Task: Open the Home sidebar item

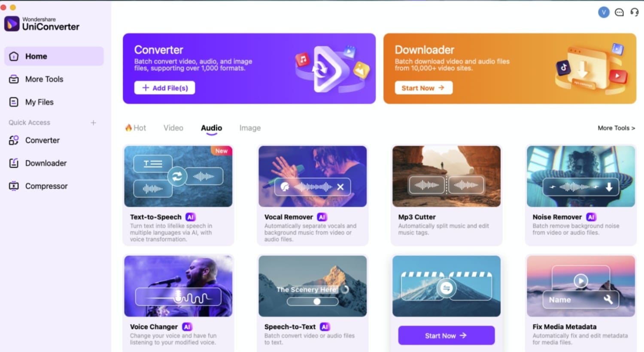Action: click(54, 56)
